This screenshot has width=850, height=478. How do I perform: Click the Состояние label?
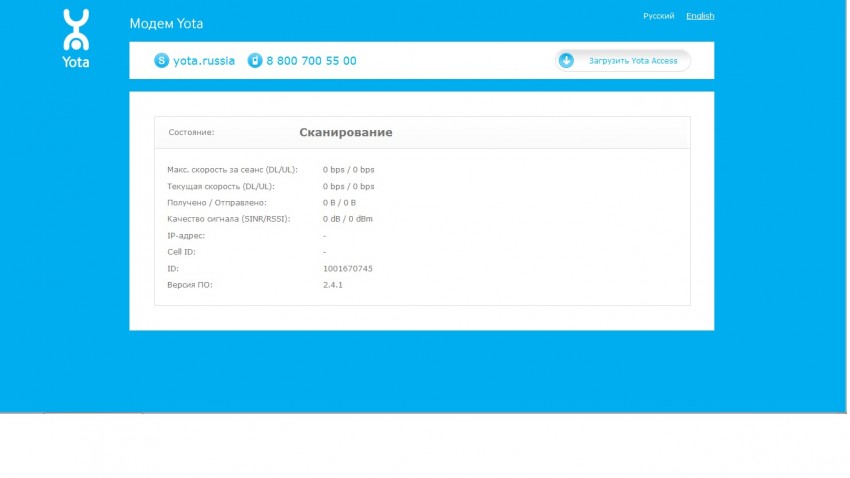tap(191, 132)
